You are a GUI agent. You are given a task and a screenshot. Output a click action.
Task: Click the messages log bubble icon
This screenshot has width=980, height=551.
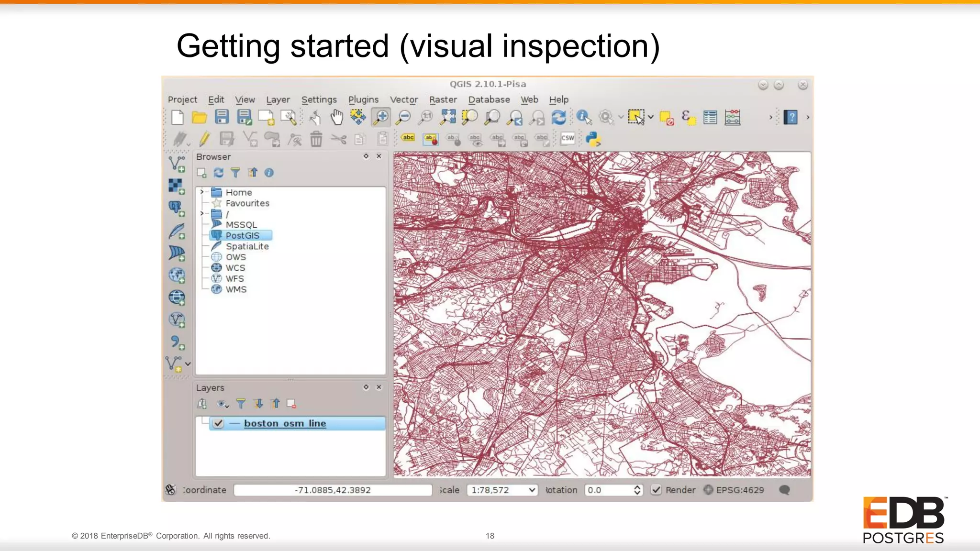coord(784,490)
